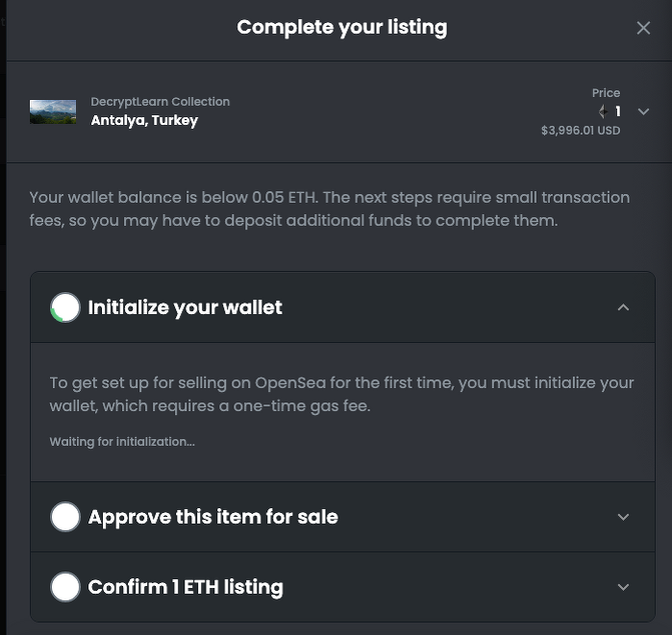Click the $3,996.01 USD price amount
The width and height of the screenshot is (672, 635).
click(581, 131)
